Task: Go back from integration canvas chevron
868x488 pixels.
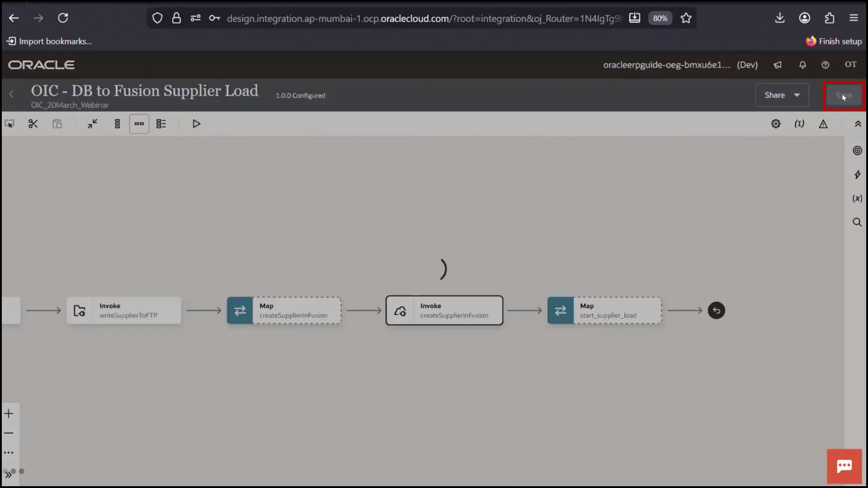Action: tap(11, 94)
